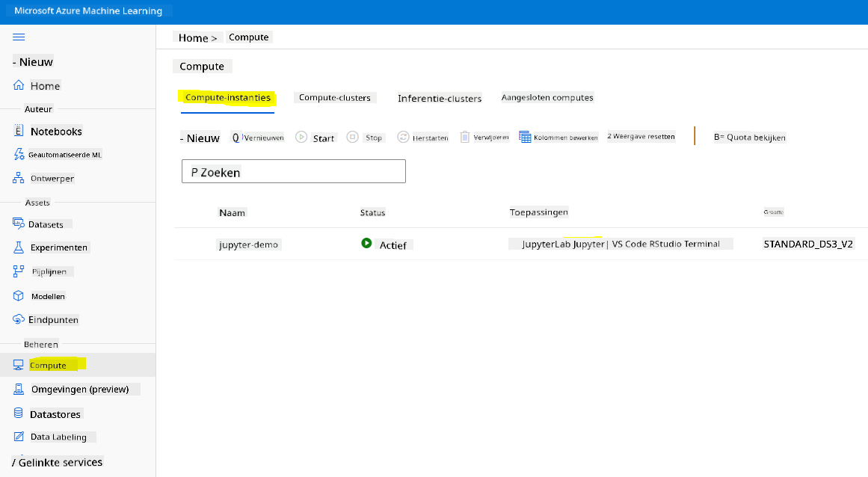
Task: Switch to the Compute-instanties tab
Action: (227, 97)
